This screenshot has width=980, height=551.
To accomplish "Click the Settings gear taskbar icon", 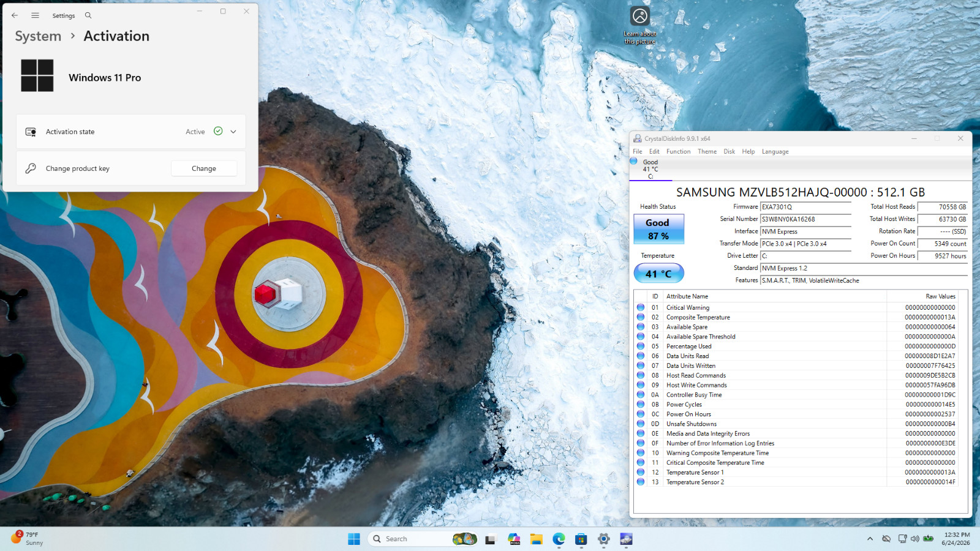I will pos(604,539).
